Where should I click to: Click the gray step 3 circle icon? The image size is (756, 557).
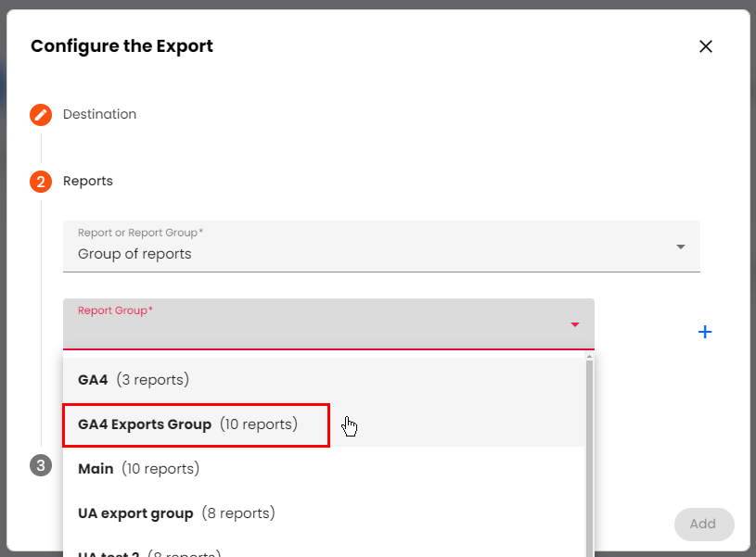click(41, 465)
